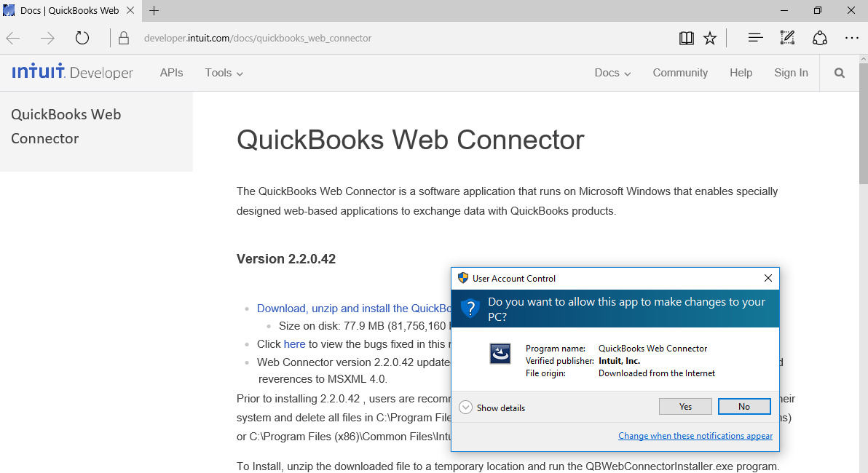Open the site search magnifier icon
The image size is (868, 473).
pos(839,73)
